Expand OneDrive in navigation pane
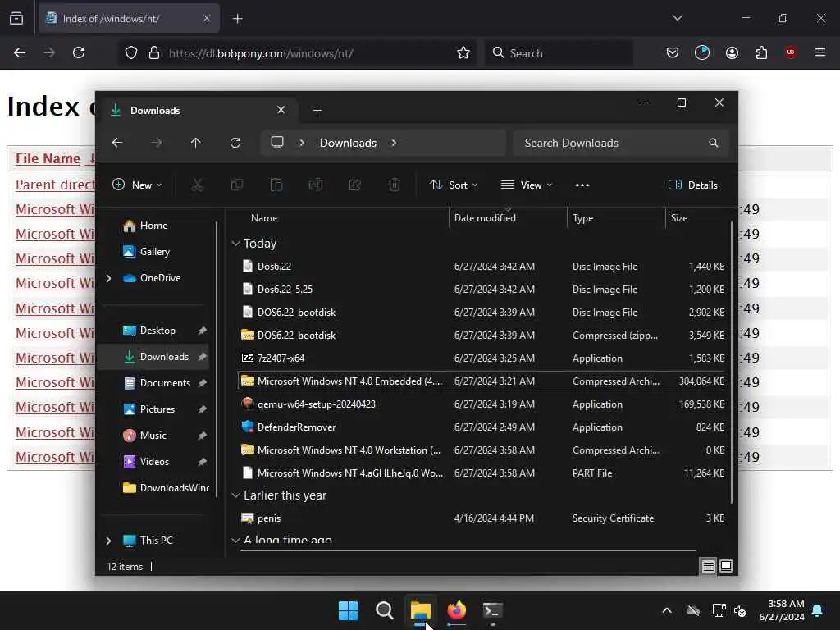840x630 pixels. click(x=109, y=278)
